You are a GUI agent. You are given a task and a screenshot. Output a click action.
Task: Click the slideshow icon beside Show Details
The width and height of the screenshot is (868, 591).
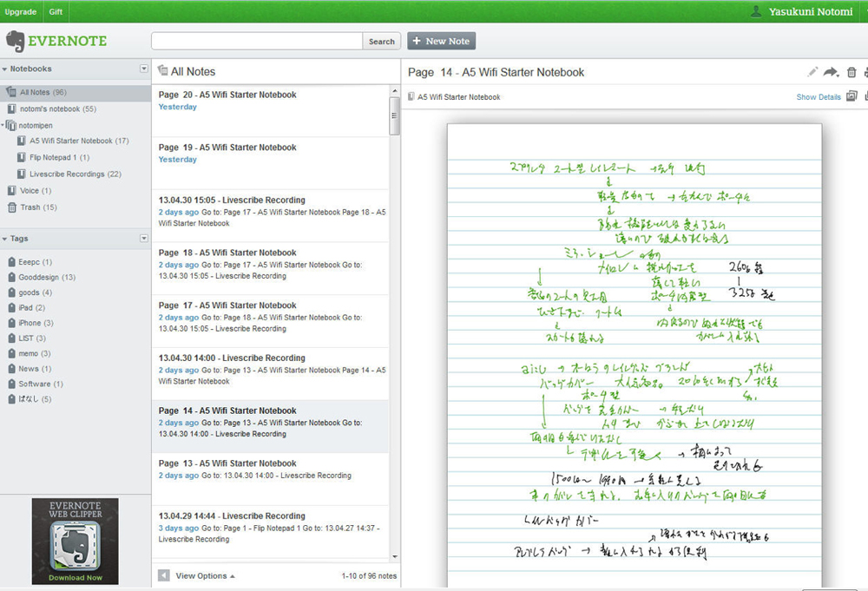852,96
